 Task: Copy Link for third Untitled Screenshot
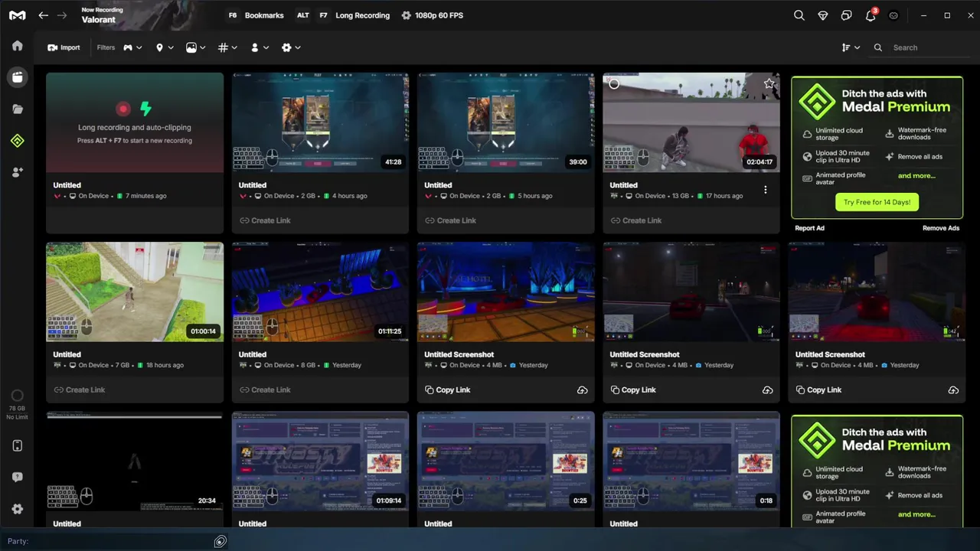[x=818, y=390]
